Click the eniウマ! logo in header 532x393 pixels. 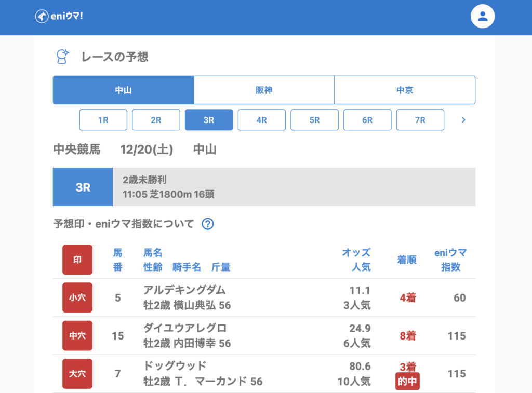point(59,16)
